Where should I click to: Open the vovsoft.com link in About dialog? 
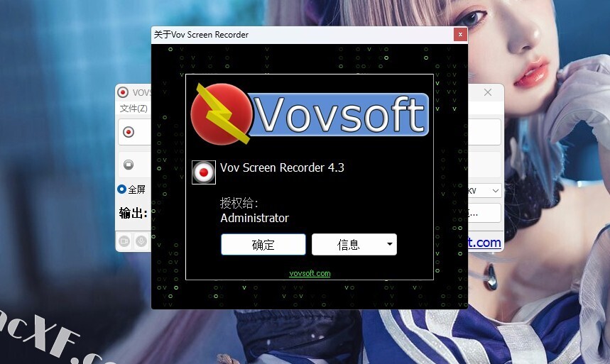tap(310, 273)
